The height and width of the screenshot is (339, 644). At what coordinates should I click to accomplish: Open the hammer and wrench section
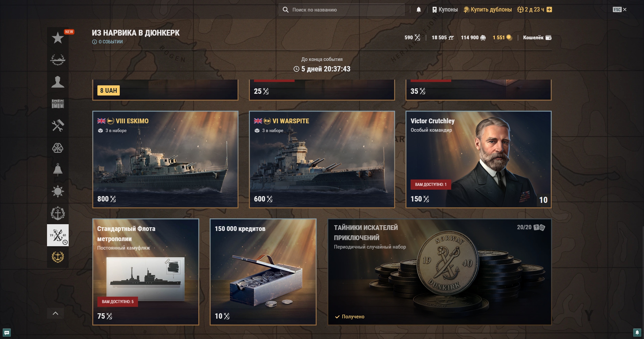[58, 126]
